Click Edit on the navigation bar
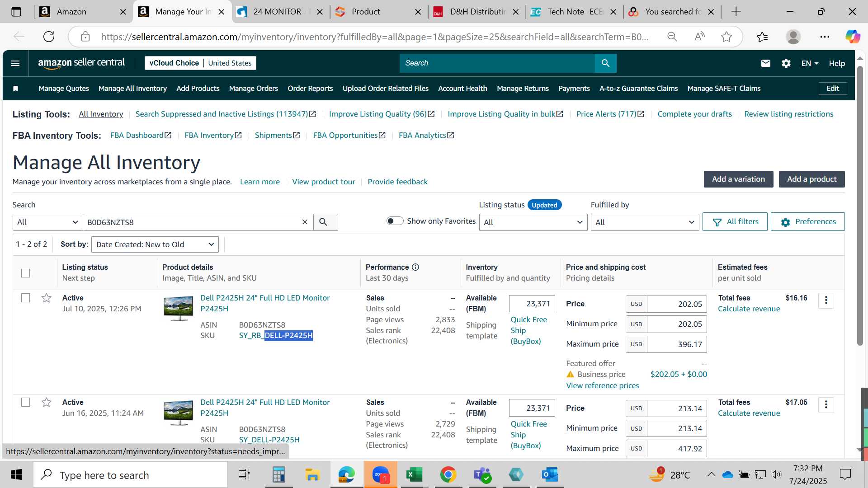 pyautogui.click(x=833, y=89)
